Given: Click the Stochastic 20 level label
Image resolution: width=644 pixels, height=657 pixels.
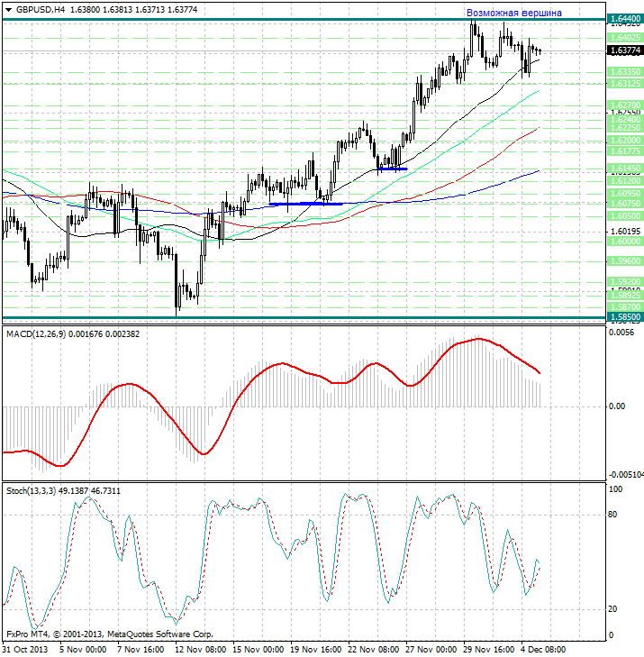Looking at the screenshot, I should (x=612, y=609).
